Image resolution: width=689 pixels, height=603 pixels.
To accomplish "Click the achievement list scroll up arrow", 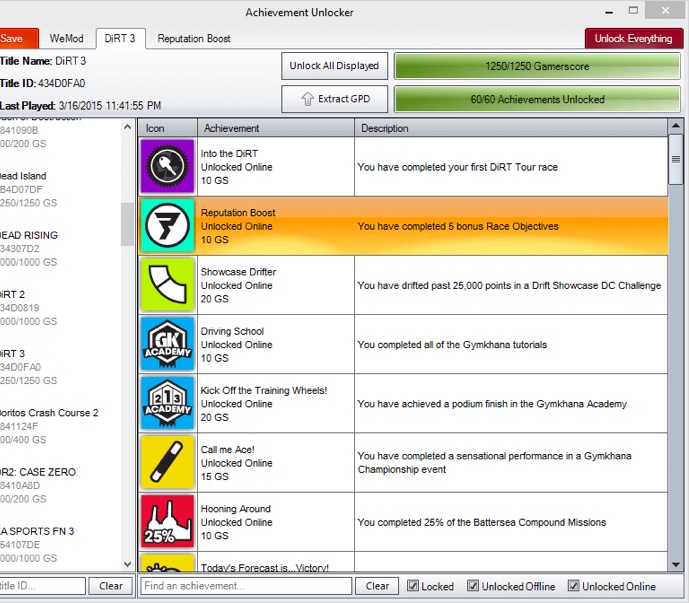I will [676, 126].
